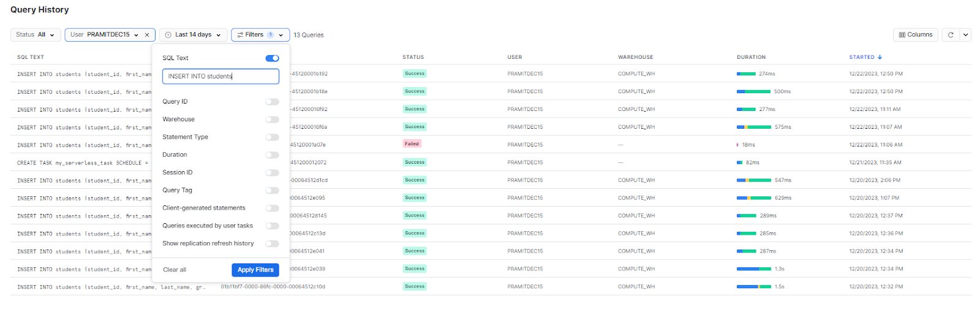This screenshot has height=309, width=980.
Task: Click Clear all filters link
Action: (175, 270)
